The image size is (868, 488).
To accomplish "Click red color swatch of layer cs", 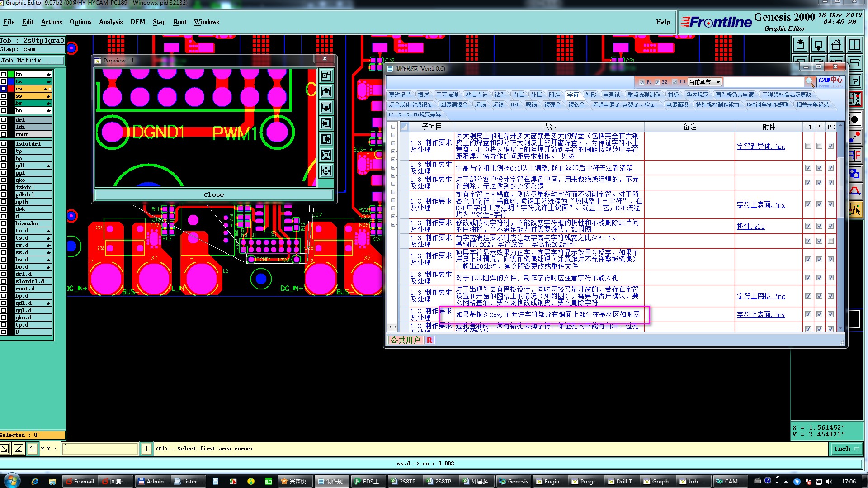I will pos(11,89).
